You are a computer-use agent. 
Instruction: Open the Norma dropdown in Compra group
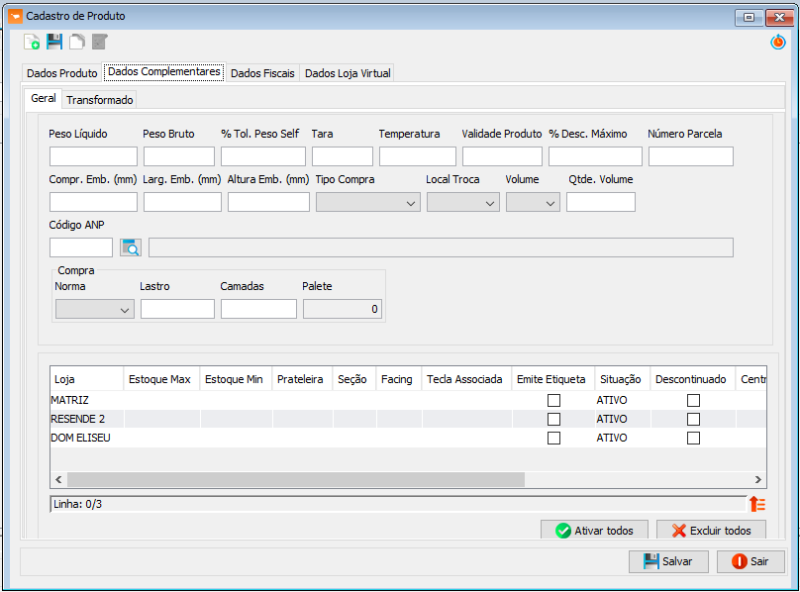(95, 310)
